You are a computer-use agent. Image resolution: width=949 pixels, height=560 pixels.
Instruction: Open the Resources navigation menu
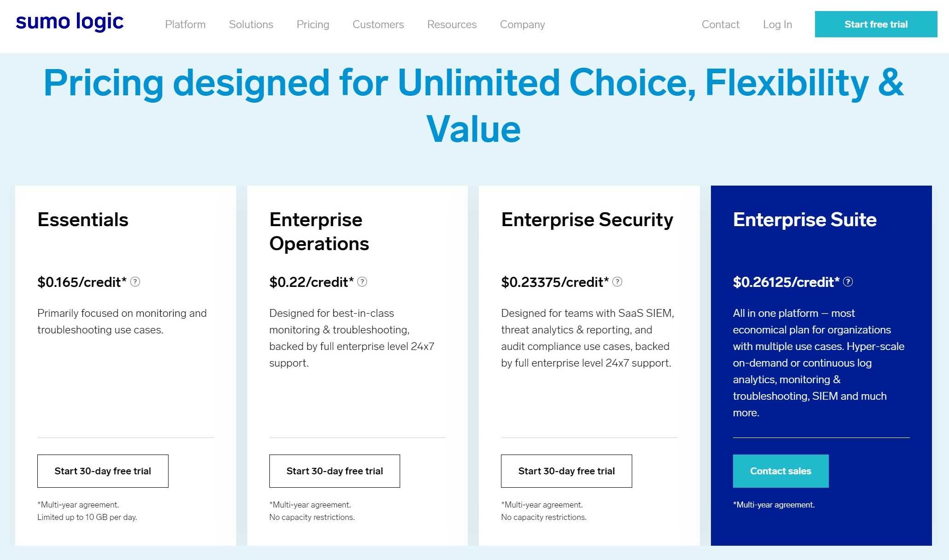click(x=452, y=24)
